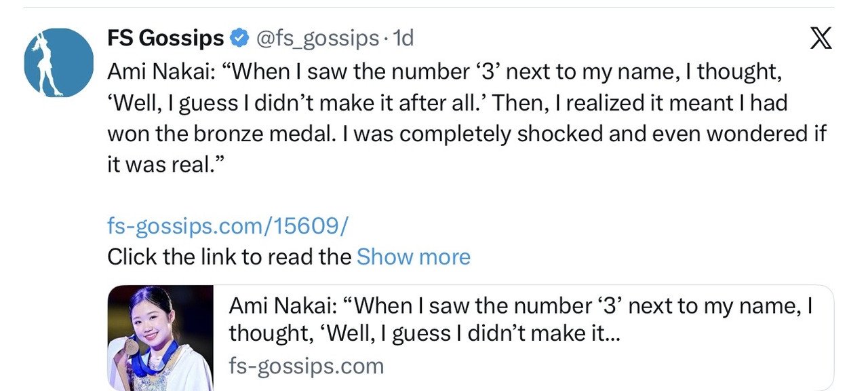The height and width of the screenshot is (391, 868).
Task: Click the tweet line mentioning "bronze medal"
Action: pos(467,134)
